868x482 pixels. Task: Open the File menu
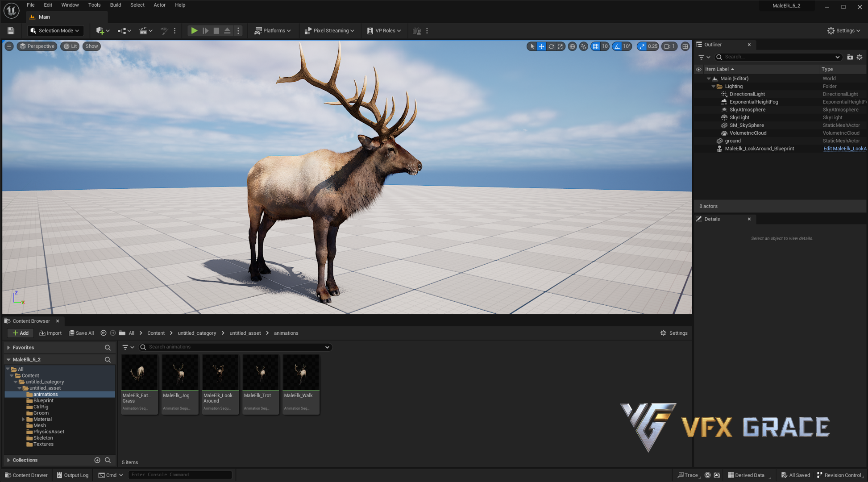point(30,5)
